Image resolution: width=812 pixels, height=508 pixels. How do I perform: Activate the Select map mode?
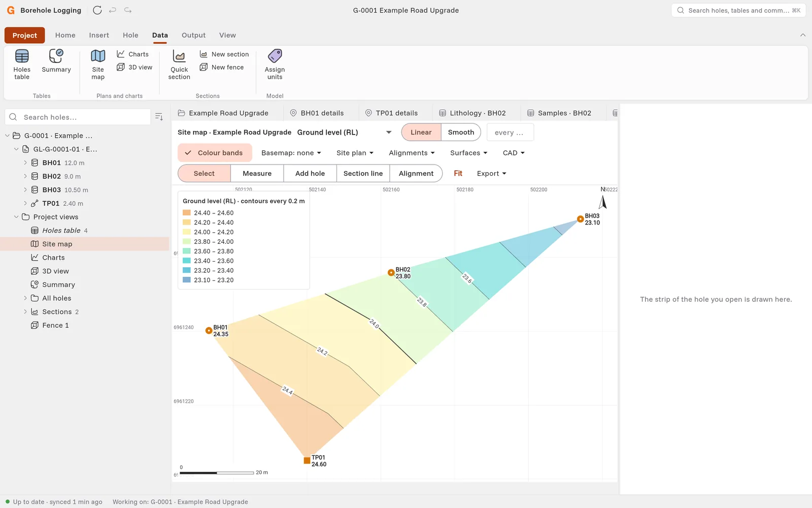[204, 173]
